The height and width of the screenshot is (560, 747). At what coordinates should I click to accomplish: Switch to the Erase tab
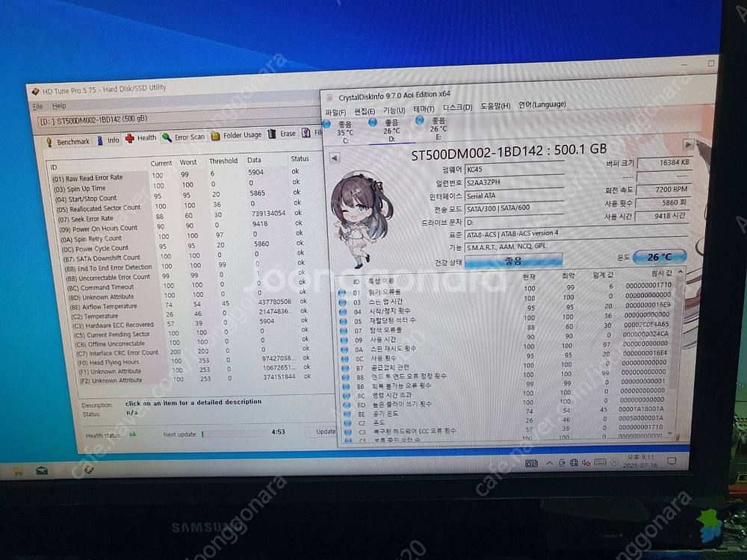coord(282,134)
